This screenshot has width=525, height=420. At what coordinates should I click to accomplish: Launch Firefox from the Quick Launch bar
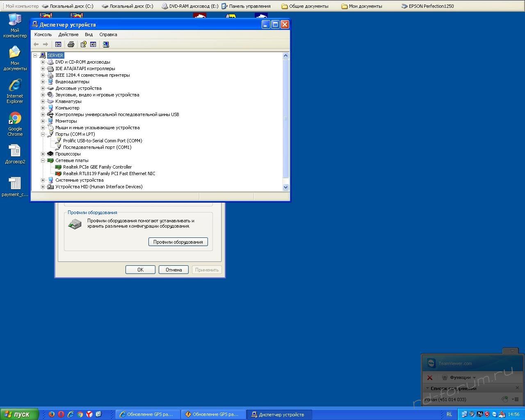(x=51, y=414)
